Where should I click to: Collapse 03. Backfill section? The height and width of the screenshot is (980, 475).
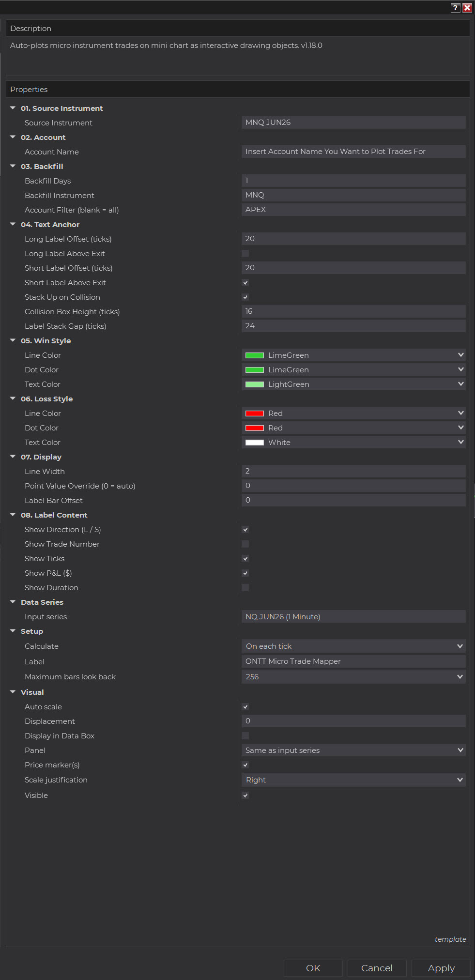point(13,166)
